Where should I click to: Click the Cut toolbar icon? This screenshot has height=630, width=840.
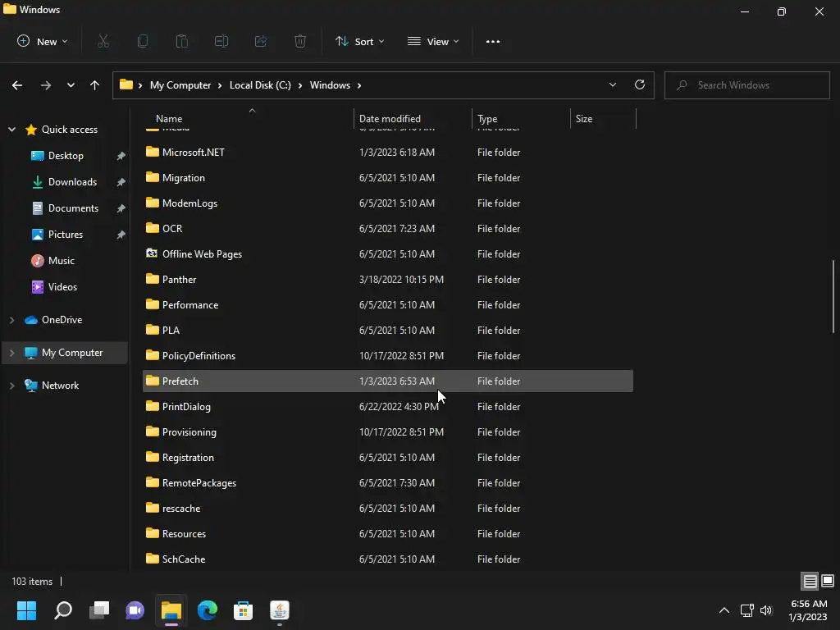[103, 41]
